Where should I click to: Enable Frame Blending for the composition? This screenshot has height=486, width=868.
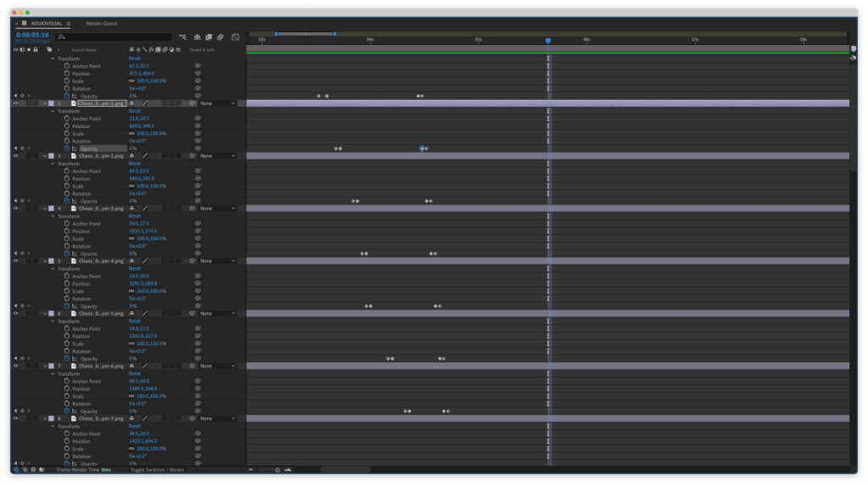(208, 37)
